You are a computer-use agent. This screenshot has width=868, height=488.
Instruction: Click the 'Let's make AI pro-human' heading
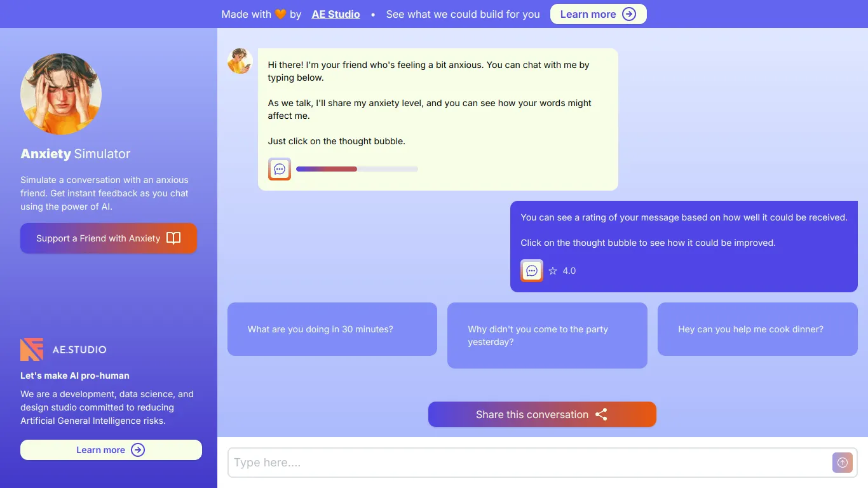(74, 376)
